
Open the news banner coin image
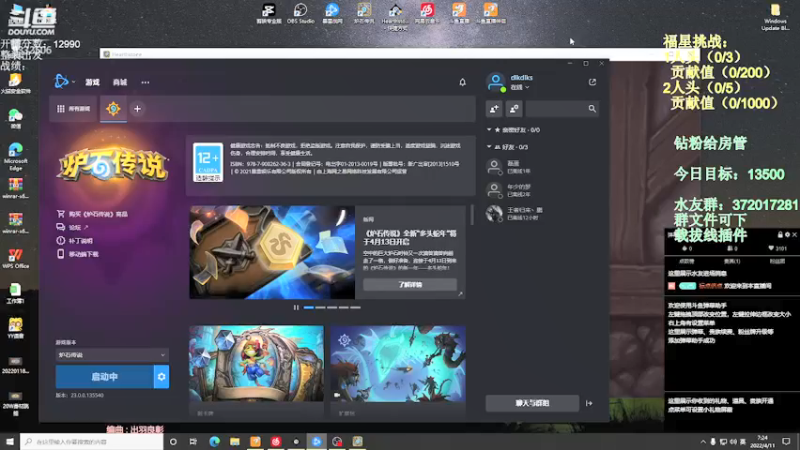click(272, 253)
